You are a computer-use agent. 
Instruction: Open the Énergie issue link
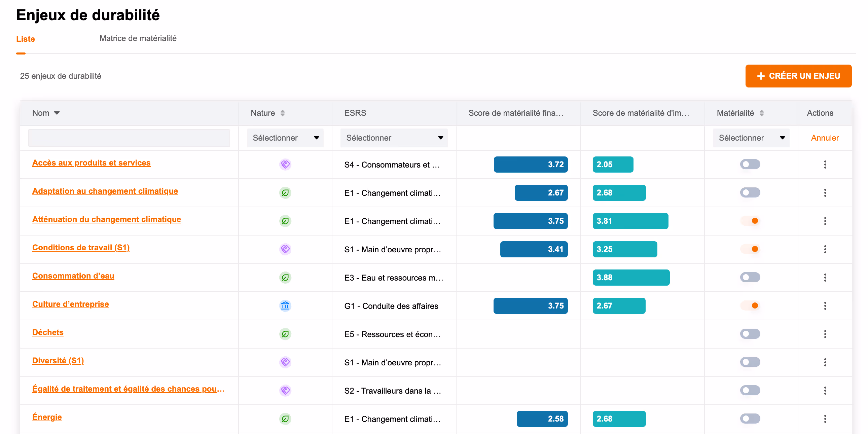[x=47, y=417]
